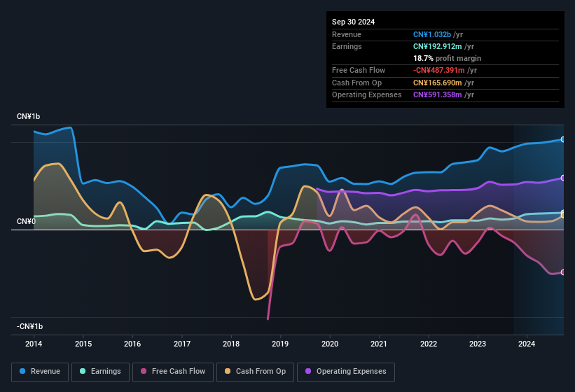Click the Revenue endpoint marker on the chart
575x392 pixels.
(x=563, y=139)
